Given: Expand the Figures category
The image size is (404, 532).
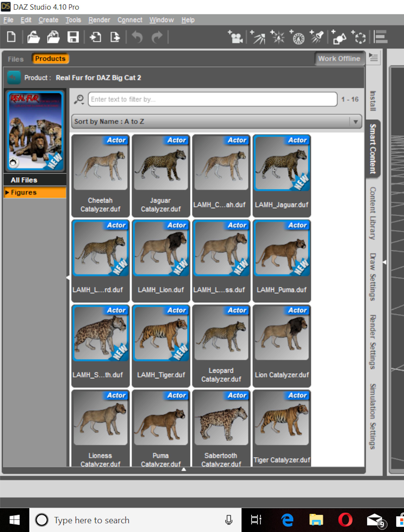Looking at the screenshot, I should tap(7, 192).
